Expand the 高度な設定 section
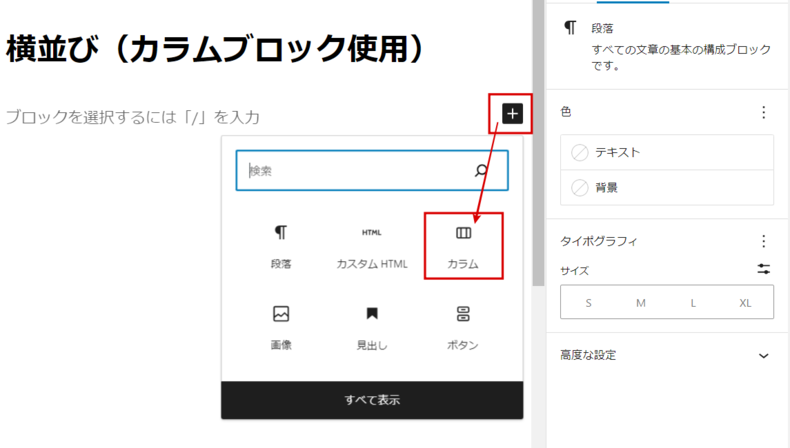The width and height of the screenshot is (790, 448). (667, 355)
